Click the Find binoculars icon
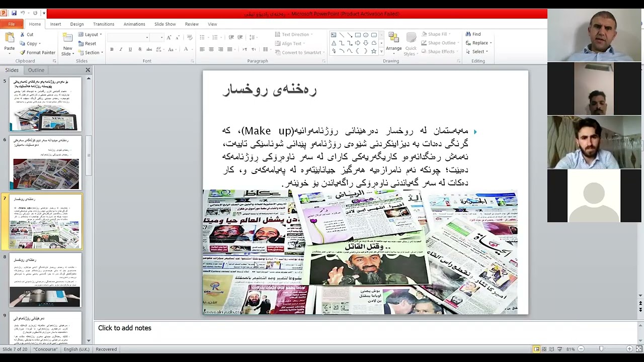Image resolution: width=644 pixels, height=362 pixels. 468,34
